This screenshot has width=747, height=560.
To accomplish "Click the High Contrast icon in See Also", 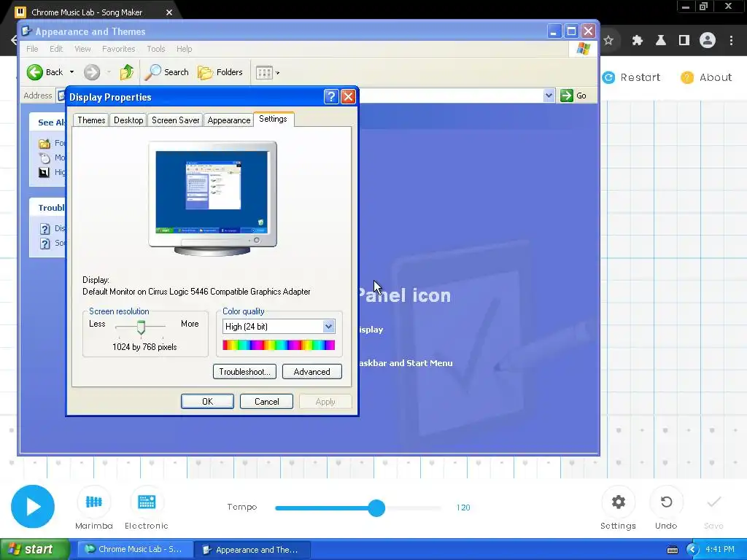I will click(44, 172).
